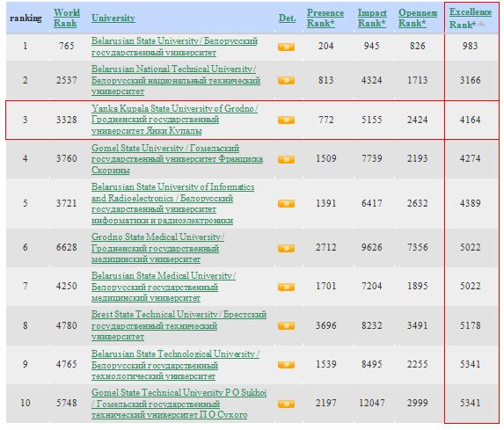The width and height of the screenshot is (504, 430).
Task: Select presence rank value 204
Action: point(326,46)
